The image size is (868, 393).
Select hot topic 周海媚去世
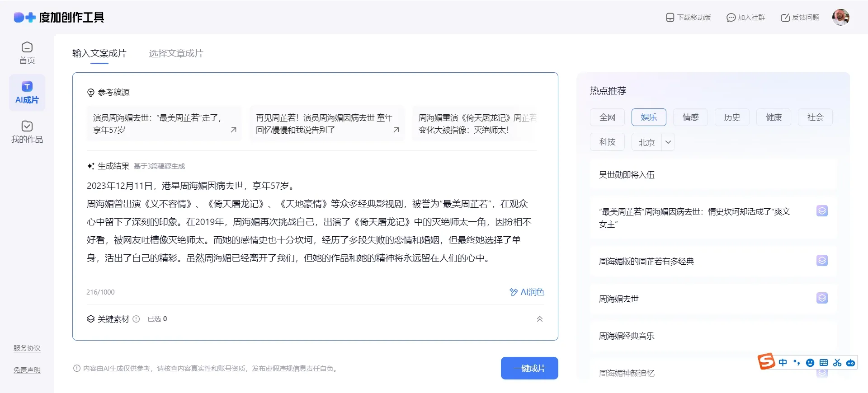(714, 299)
